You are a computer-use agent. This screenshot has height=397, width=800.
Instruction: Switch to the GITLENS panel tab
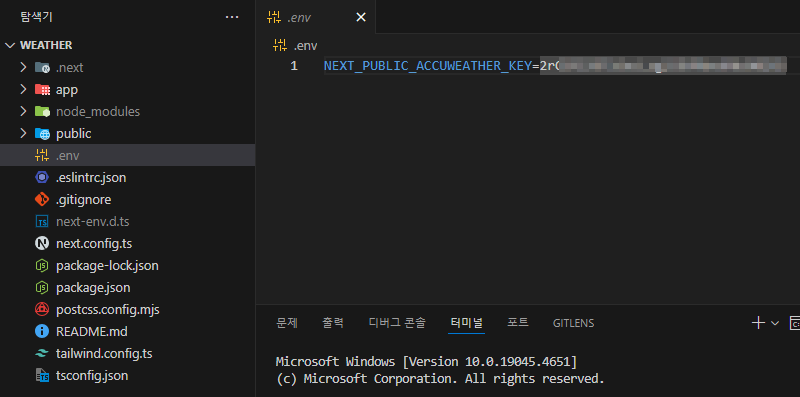(x=573, y=323)
